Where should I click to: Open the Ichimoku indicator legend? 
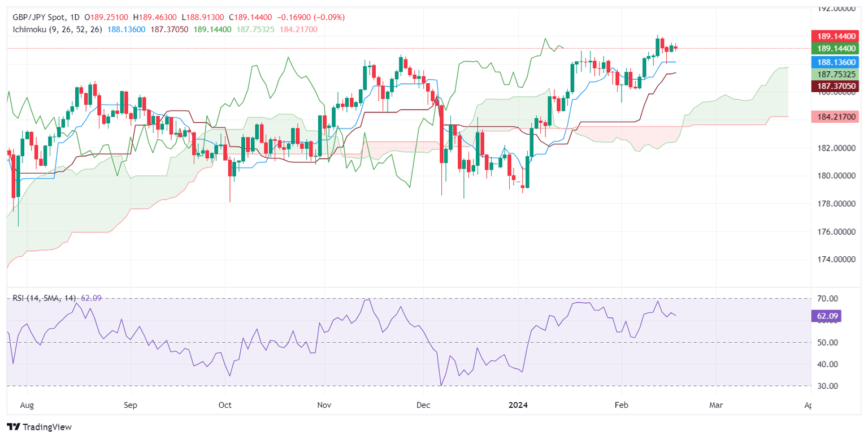(55, 29)
